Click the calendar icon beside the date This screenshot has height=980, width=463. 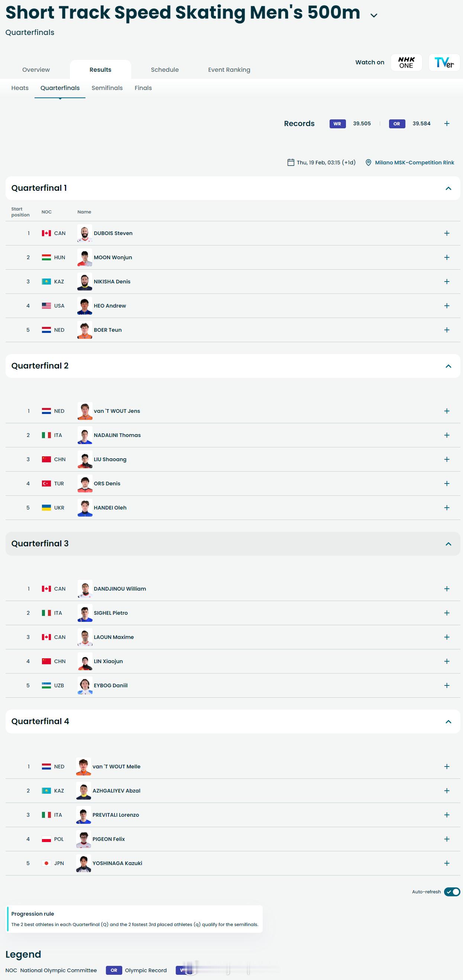[291, 163]
